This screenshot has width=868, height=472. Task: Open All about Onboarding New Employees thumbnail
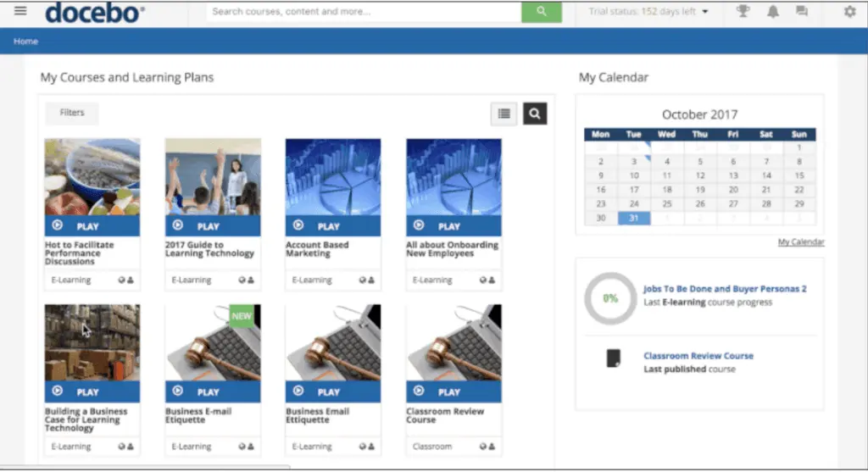[453, 177]
